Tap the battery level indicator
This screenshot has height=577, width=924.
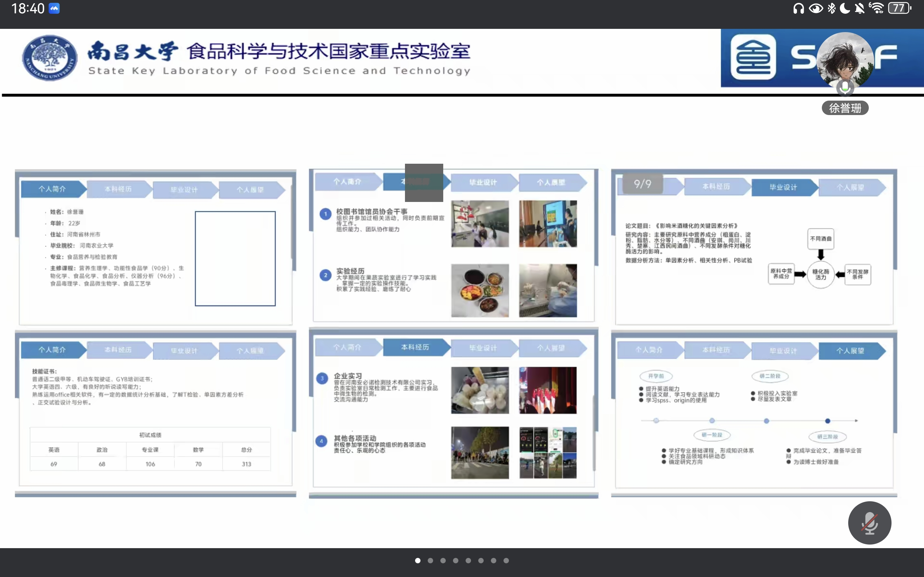(899, 8)
